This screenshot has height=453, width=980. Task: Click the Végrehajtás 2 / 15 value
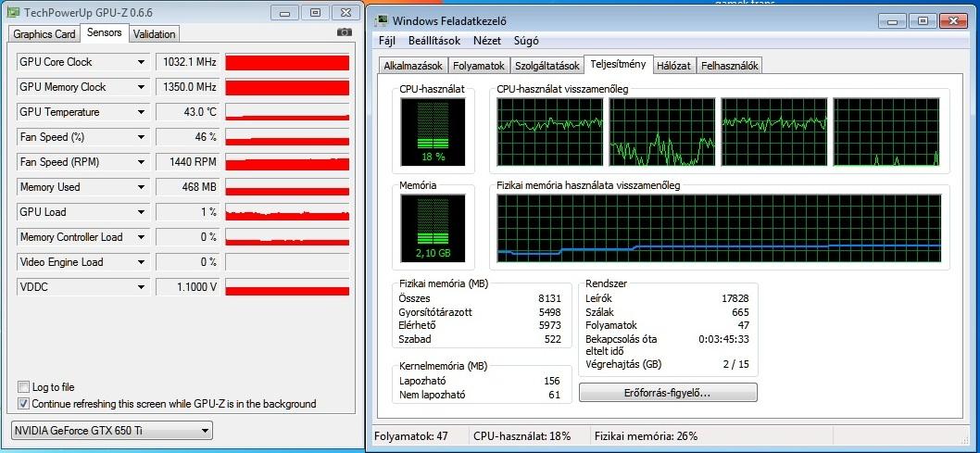pos(735,364)
